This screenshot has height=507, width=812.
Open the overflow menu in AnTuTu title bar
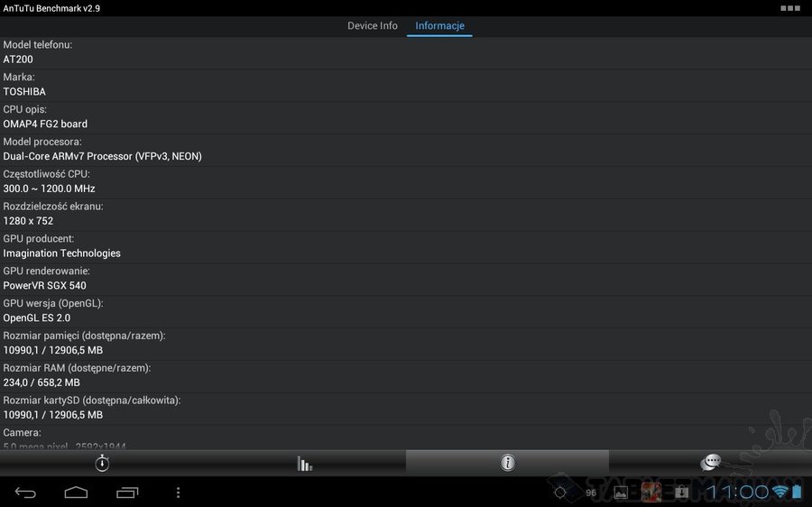[790, 8]
